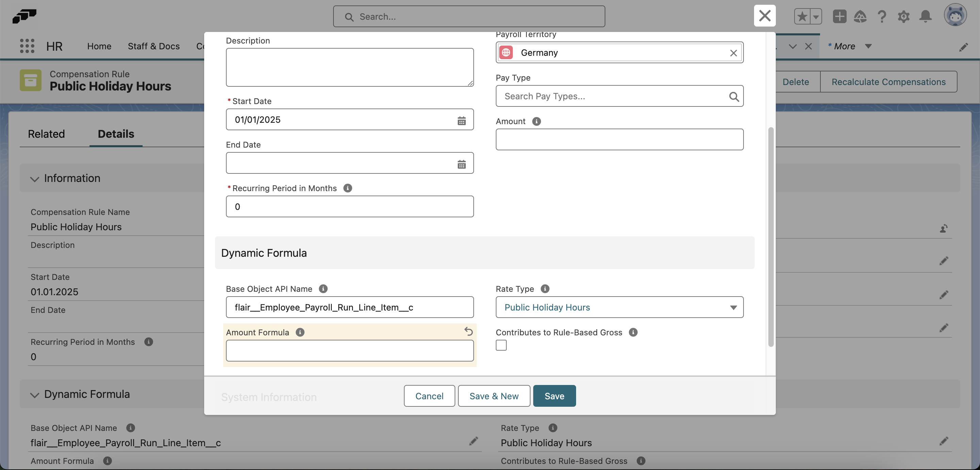Screen dimensions: 980x470
Task: Click the Pay Type search magnifier
Action: (734, 97)
